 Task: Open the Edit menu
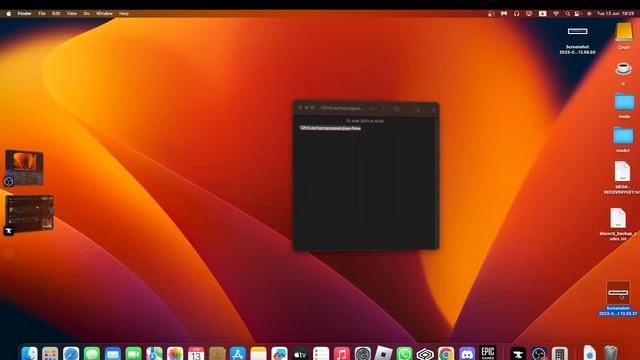point(56,13)
